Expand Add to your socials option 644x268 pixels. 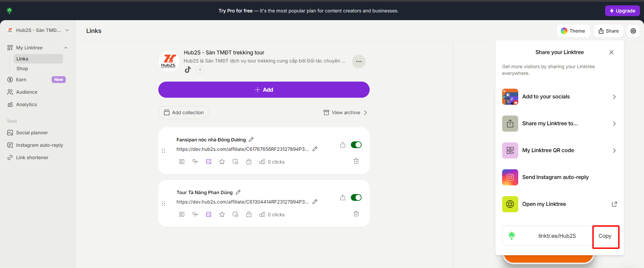click(x=559, y=97)
